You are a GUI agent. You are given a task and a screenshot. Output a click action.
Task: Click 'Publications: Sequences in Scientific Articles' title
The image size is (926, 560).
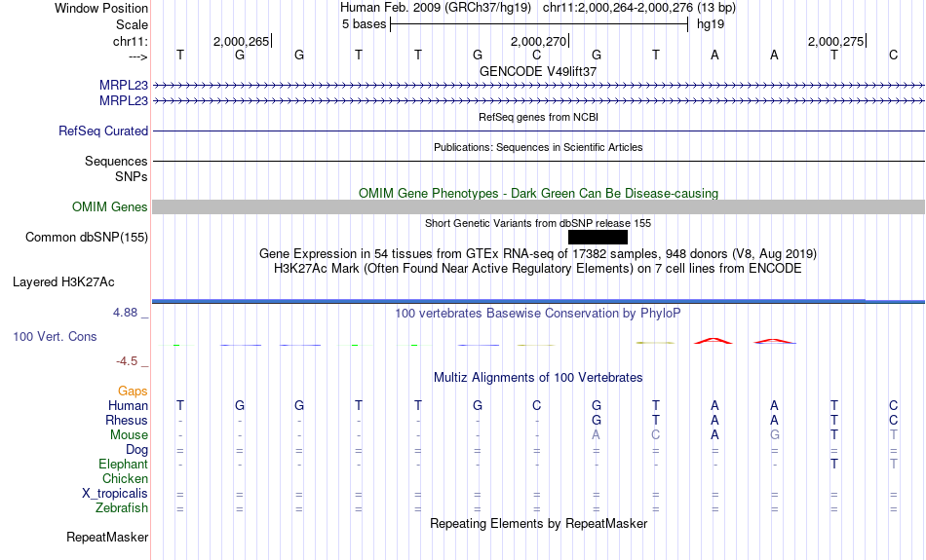(x=538, y=147)
